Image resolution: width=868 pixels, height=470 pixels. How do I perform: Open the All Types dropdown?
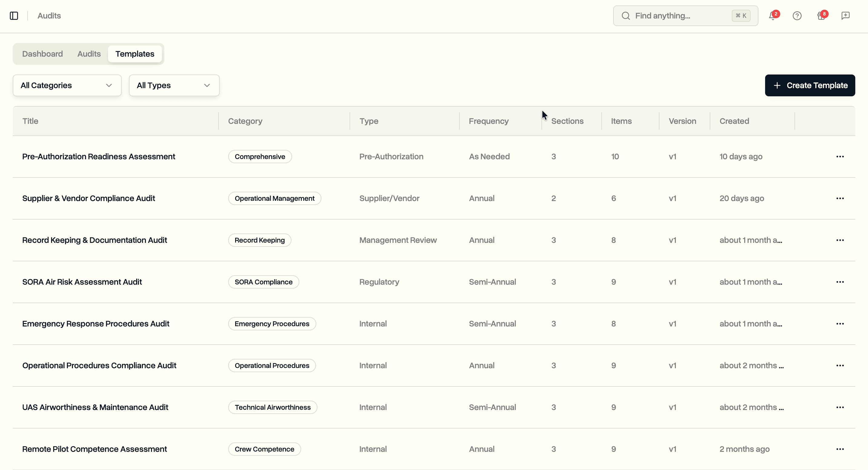tap(174, 85)
